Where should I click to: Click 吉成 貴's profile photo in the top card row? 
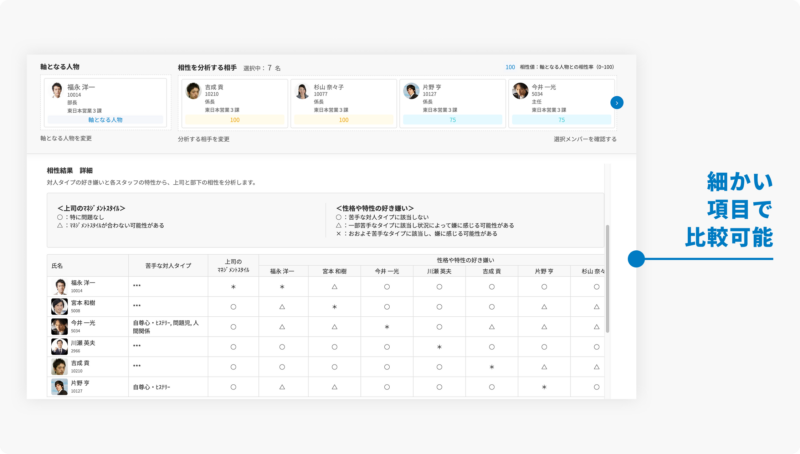pos(193,91)
